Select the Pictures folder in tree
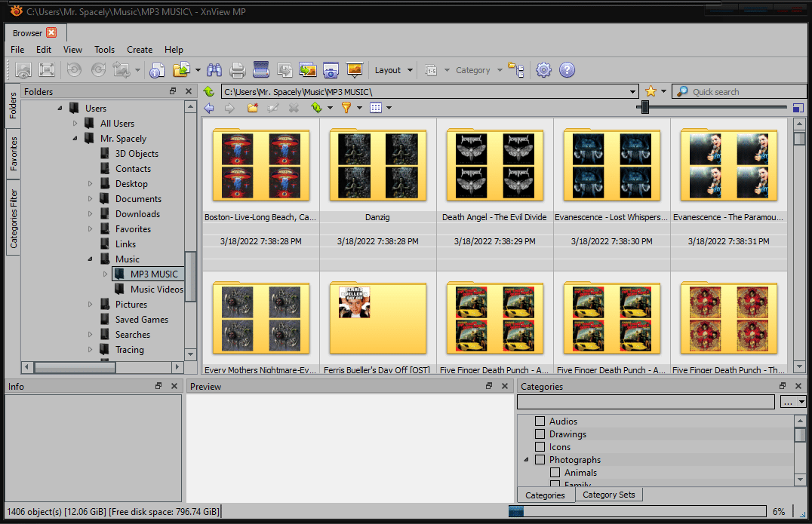The width and height of the screenshot is (812, 524). click(131, 304)
